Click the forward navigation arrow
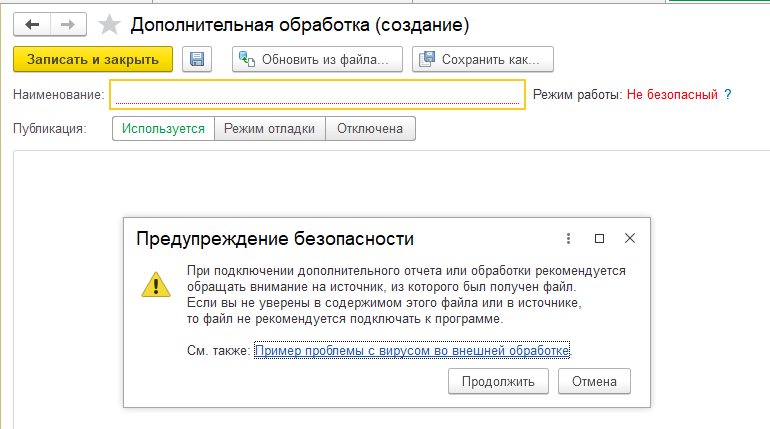This screenshot has height=429, width=770. tap(68, 24)
